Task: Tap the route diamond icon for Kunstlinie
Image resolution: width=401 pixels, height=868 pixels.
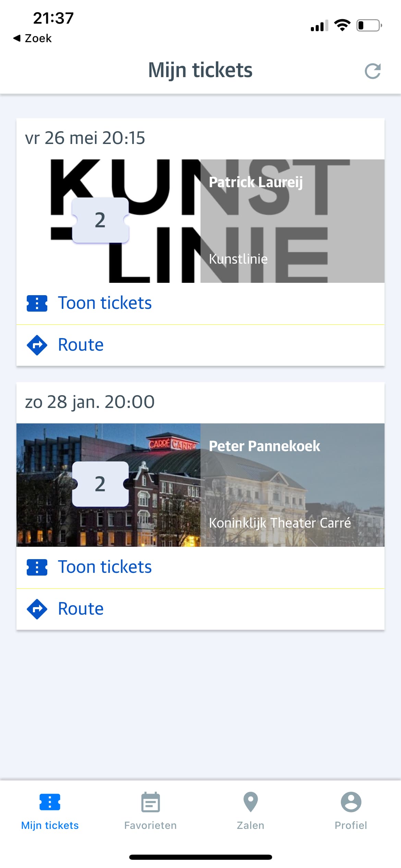Action: (x=37, y=345)
